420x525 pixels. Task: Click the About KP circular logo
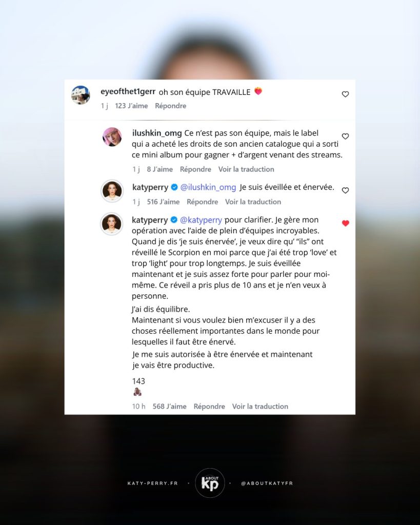click(x=210, y=483)
